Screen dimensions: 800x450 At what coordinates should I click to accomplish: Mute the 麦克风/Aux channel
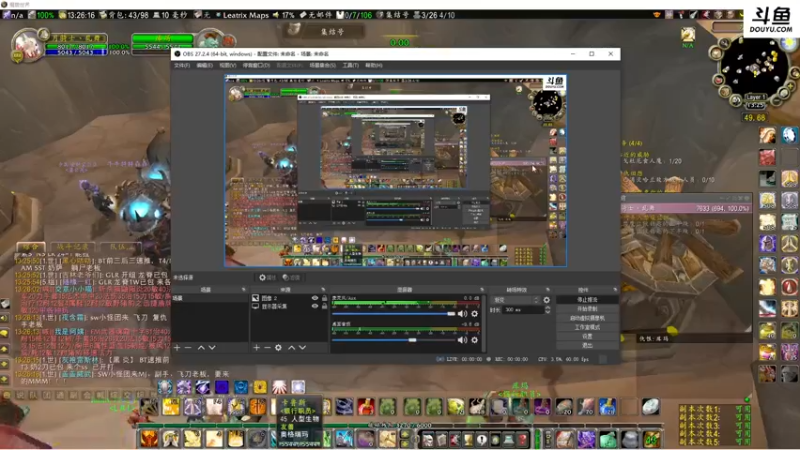pyautogui.click(x=462, y=314)
